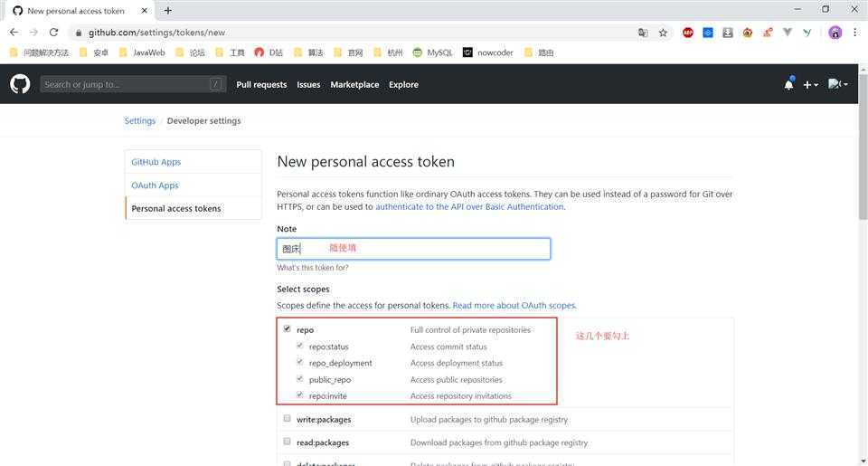Bookmark this page with the star
Viewport: 868px width, 466px height.
coord(663,33)
